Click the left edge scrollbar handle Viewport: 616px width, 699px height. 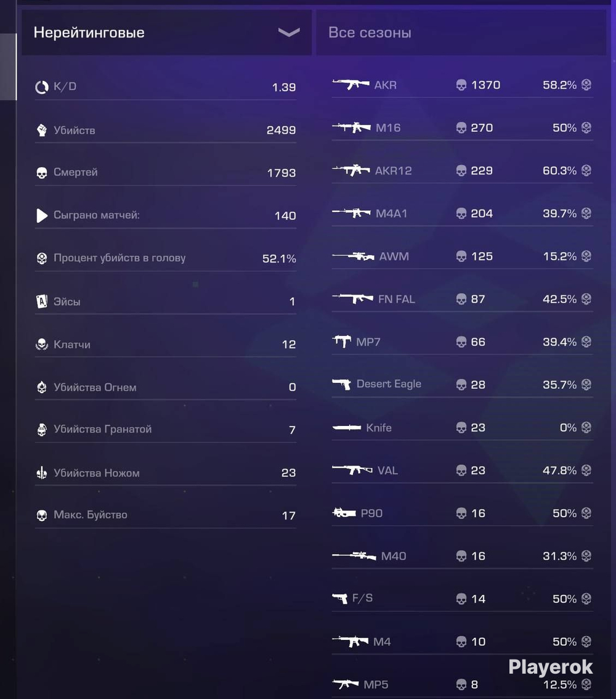click(8, 67)
